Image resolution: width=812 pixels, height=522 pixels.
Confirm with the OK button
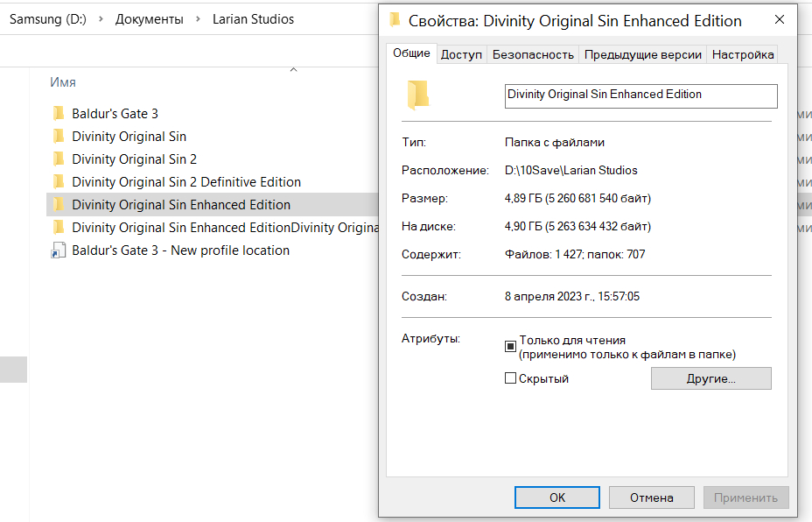pyautogui.click(x=556, y=497)
